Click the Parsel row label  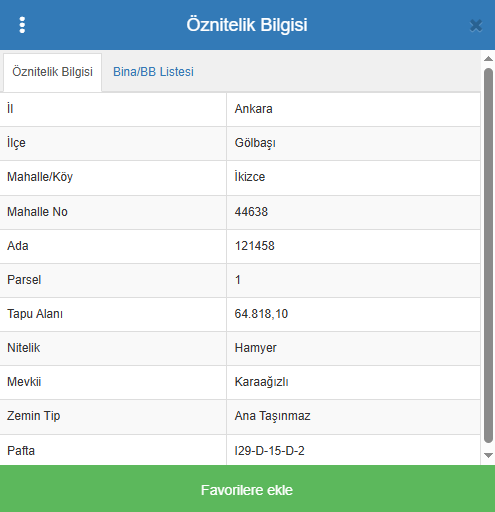click(x=24, y=280)
